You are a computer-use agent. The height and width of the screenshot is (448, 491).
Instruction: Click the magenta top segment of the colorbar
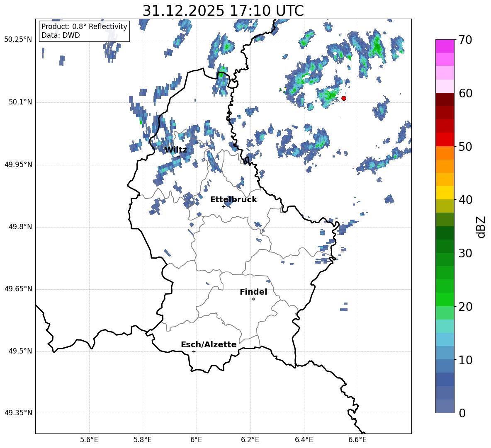[445, 46]
